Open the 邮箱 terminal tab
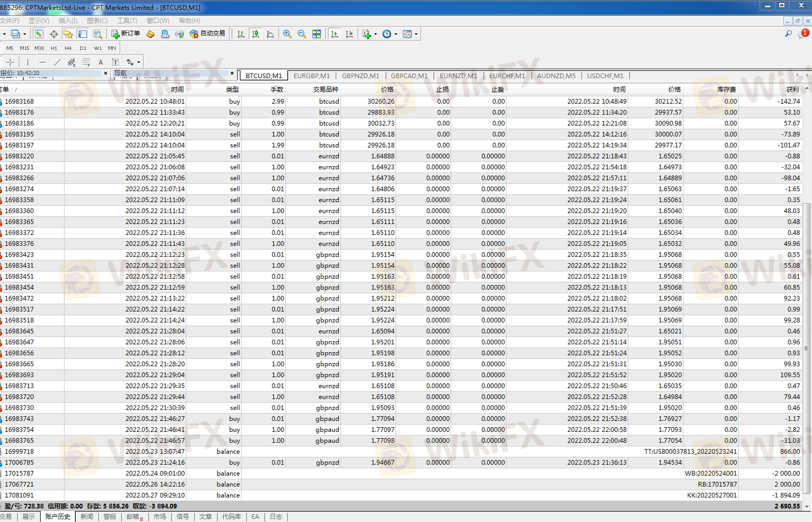812x522 pixels. click(134, 517)
